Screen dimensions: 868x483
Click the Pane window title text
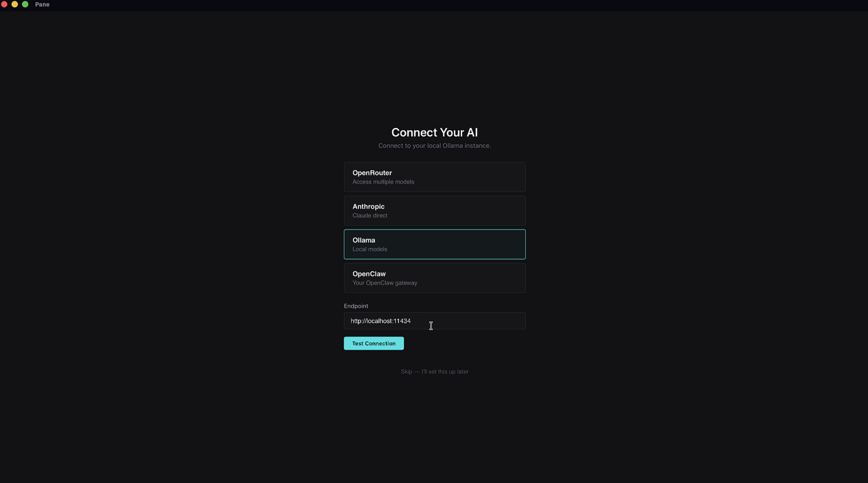[42, 4]
